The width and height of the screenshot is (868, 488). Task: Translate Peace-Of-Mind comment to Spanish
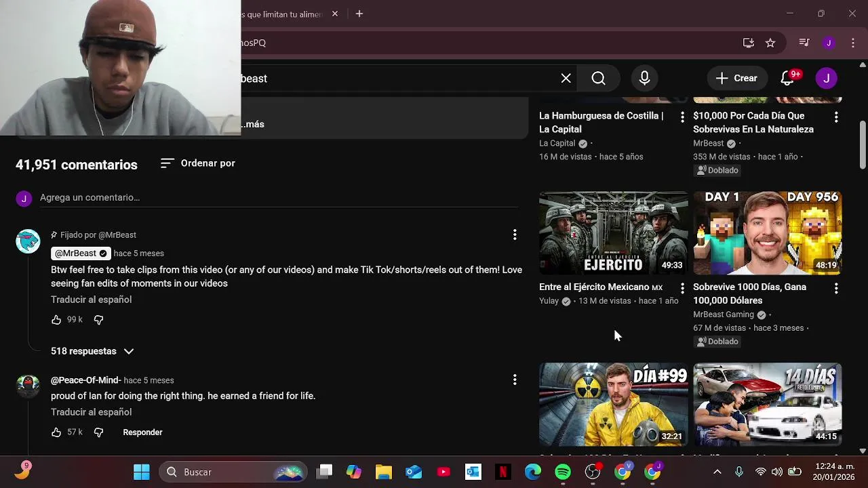tap(91, 412)
